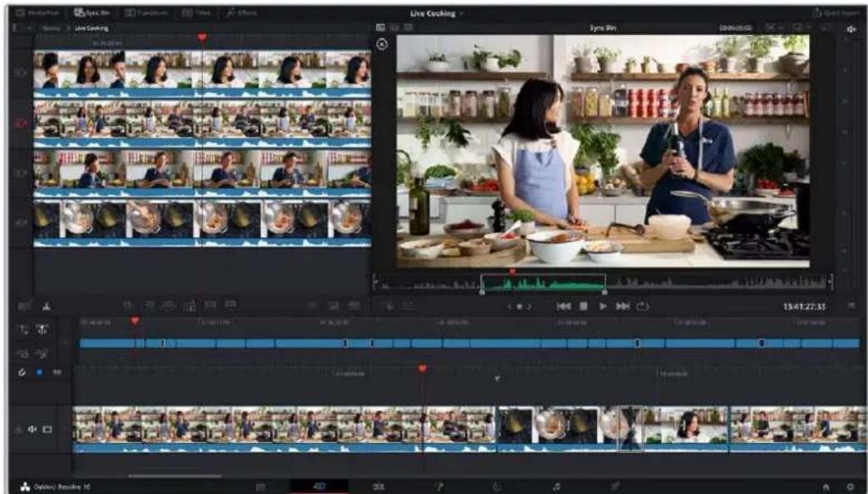Click the viewer timecode 00:00:05:02 field

coord(736,27)
